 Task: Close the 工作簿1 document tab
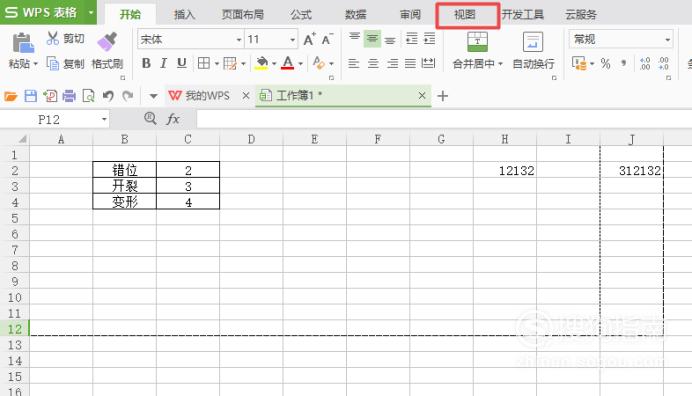pyautogui.click(x=422, y=95)
